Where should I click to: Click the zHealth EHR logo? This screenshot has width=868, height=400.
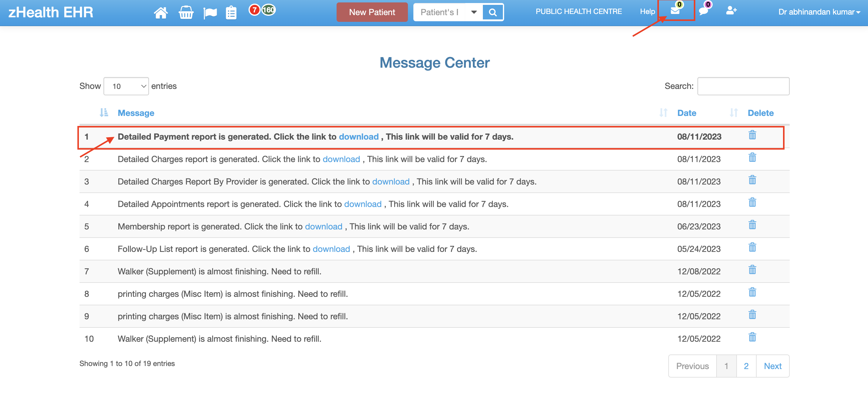point(51,12)
